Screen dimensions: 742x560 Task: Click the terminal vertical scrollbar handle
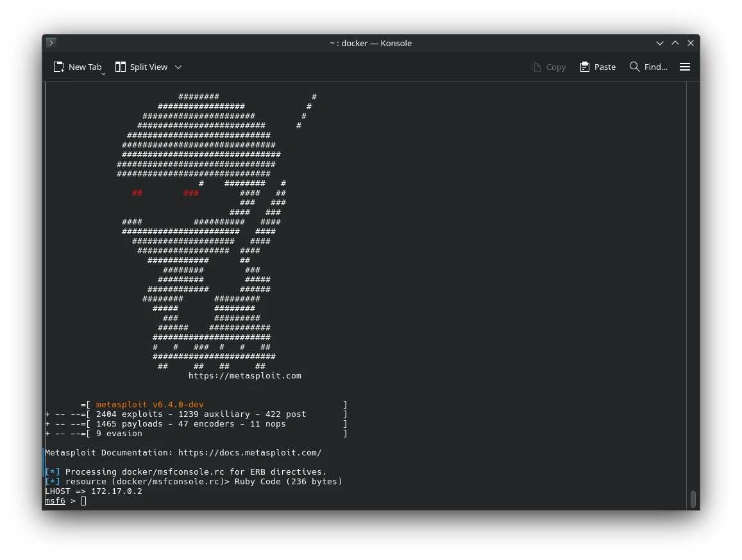(693, 499)
